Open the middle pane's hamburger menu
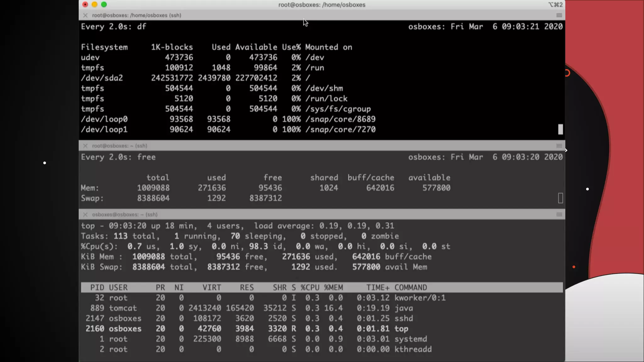The height and width of the screenshot is (362, 644). 559,146
